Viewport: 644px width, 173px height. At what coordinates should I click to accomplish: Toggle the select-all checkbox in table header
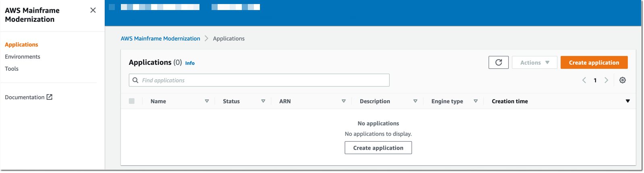coord(132,101)
